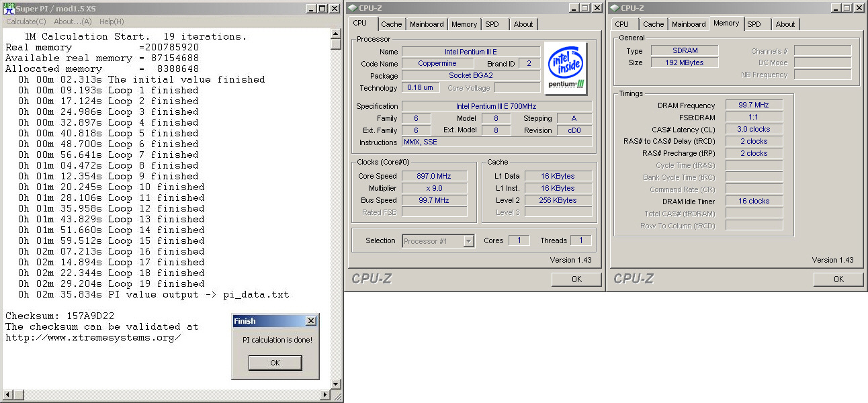Click the left CPU-Z window title icon
Image resolution: width=868 pixels, height=403 pixels.
click(x=353, y=8)
